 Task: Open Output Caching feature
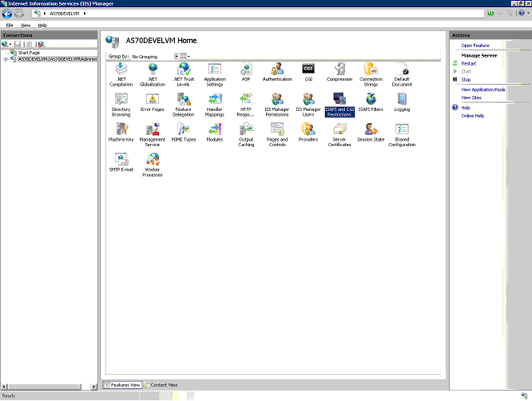click(246, 135)
